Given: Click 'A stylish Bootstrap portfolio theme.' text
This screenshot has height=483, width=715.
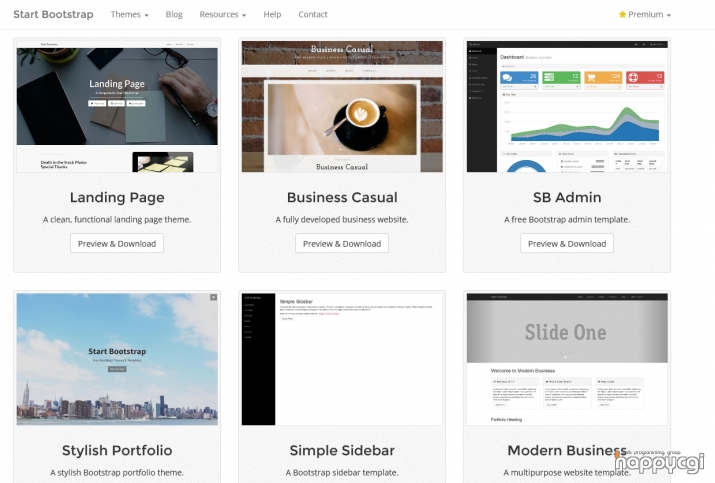Looking at the screenshot, I should 117,473.
